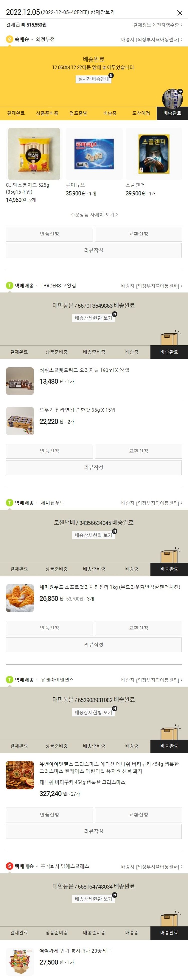Open 결제정보 payment info link
188x980 pixels.
tap(144, 25)
